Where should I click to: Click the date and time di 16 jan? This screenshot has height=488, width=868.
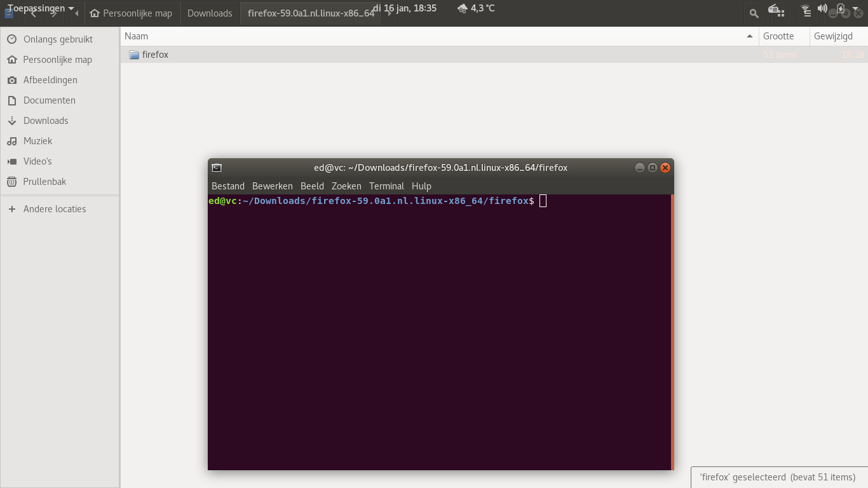pyautogui.click(x=405, y=8)
